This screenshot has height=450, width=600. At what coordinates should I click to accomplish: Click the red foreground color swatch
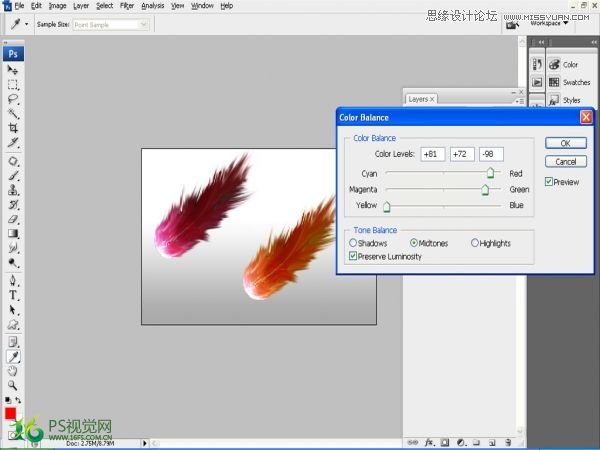click(11, 413)
